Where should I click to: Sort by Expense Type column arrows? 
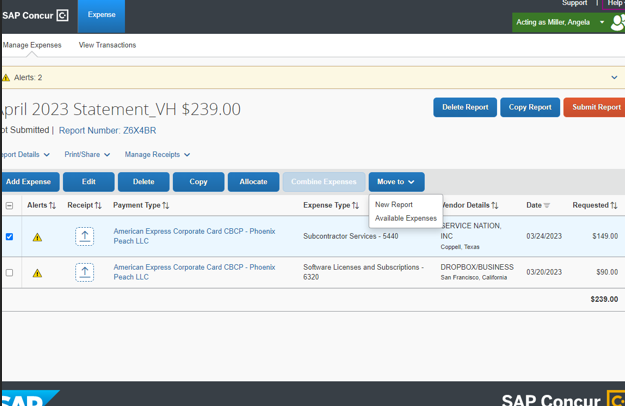pyautogui.click(x=356, y=206)
